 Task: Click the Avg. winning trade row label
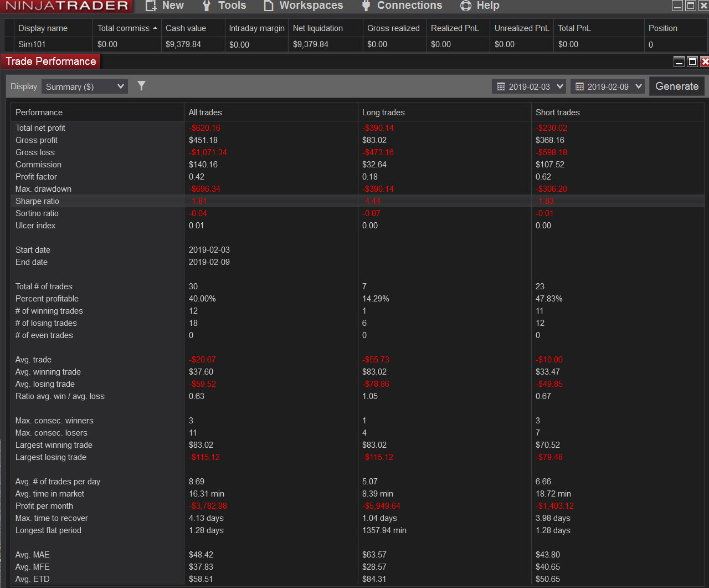48,372
